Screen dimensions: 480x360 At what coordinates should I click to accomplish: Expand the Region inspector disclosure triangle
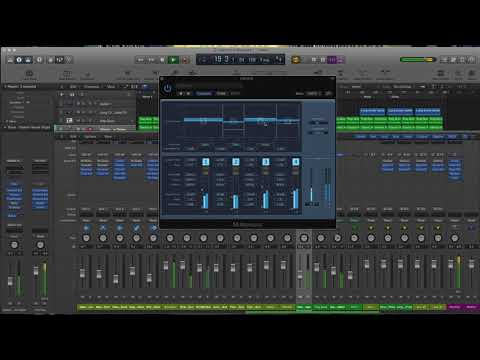click(5, 87)
